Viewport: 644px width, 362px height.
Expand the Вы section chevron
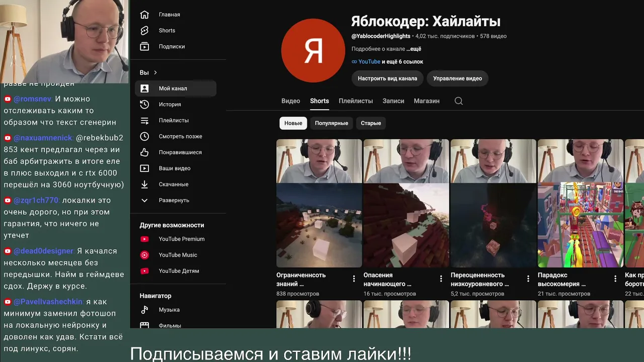[155, 72]
